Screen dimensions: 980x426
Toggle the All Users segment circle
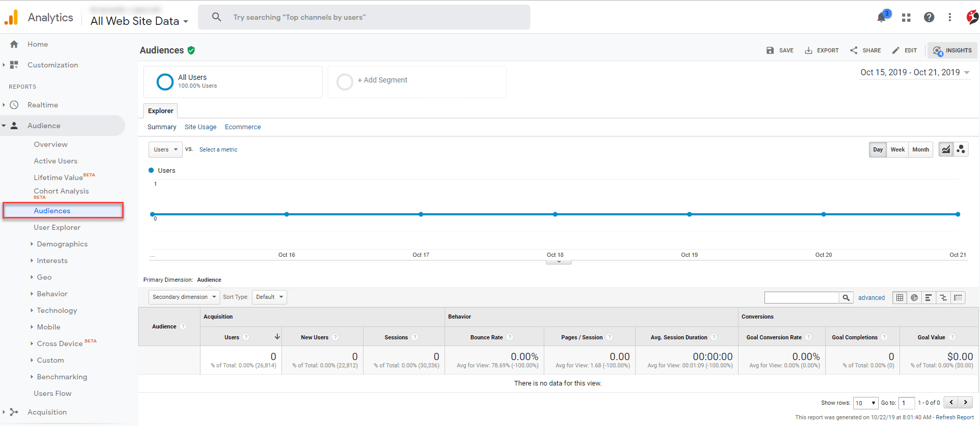(x=165, y=81)
